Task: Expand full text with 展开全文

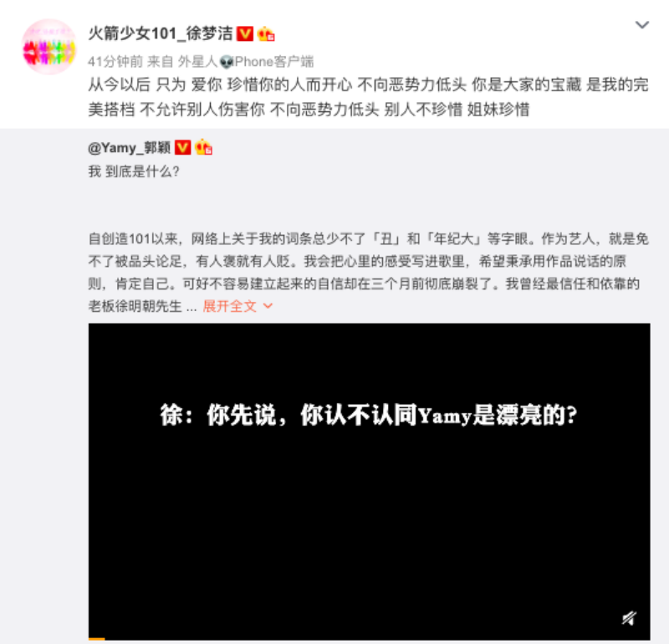Action: (229, 306)
